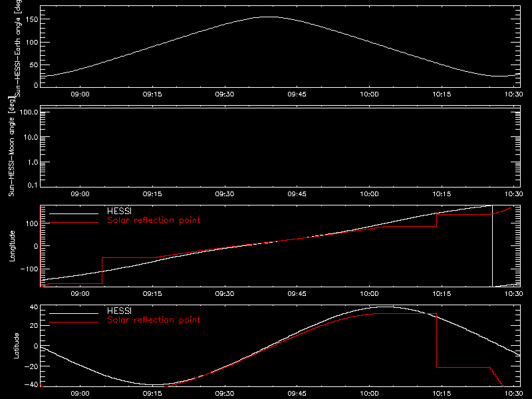The image size is (532, 399).
Task: Click the 1.0 tick on Moon angle axis
Action: click(33, 162)
